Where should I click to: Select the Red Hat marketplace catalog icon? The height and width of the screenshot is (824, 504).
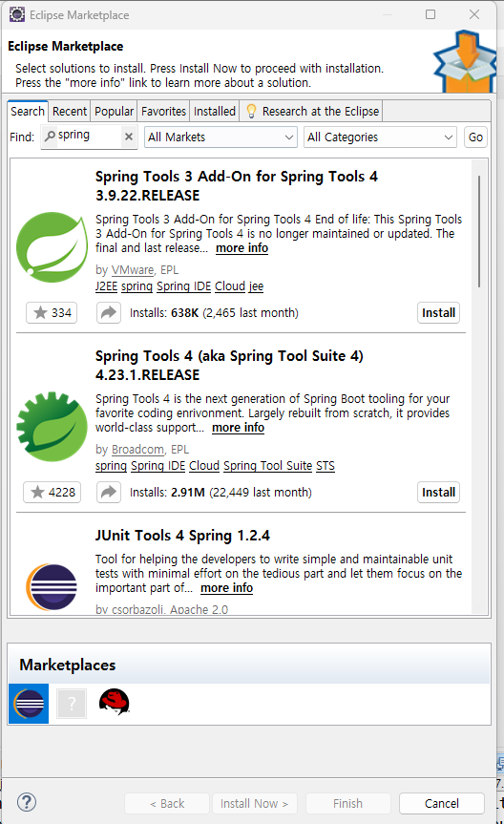(x=114, y=702)
